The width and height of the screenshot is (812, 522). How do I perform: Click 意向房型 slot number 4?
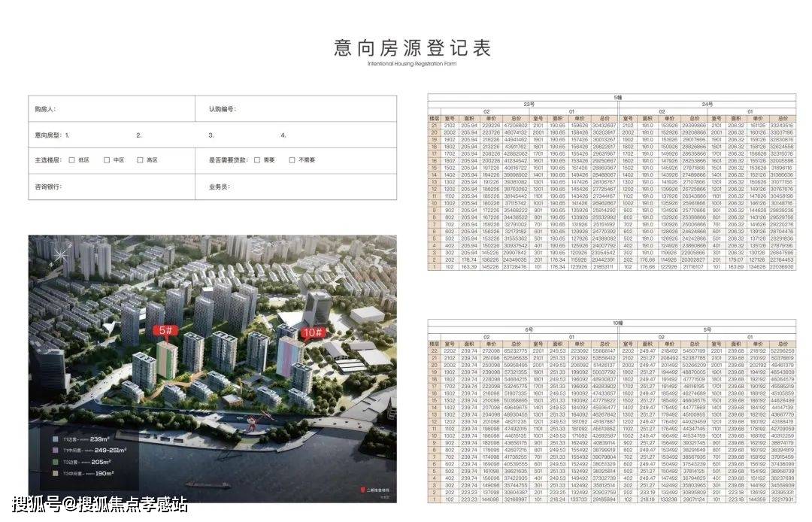click(283, 135)
